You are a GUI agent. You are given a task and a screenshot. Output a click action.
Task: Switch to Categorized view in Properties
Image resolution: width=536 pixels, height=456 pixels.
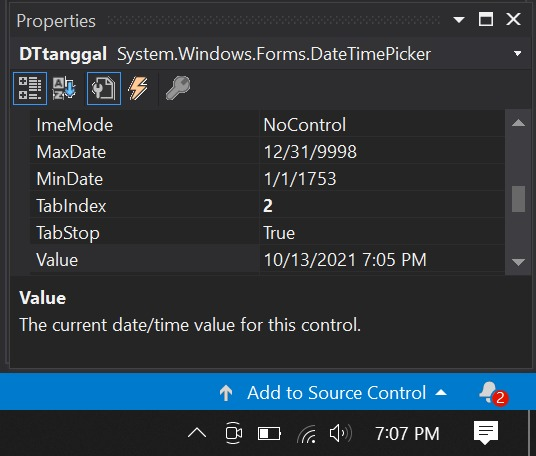click(x=30, y=89)
